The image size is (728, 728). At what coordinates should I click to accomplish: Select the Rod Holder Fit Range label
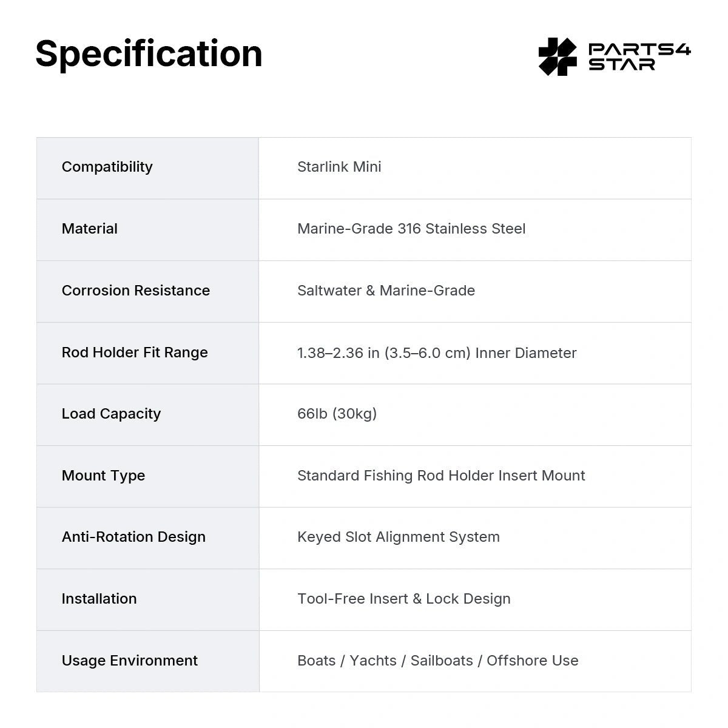tap(135, 352)
